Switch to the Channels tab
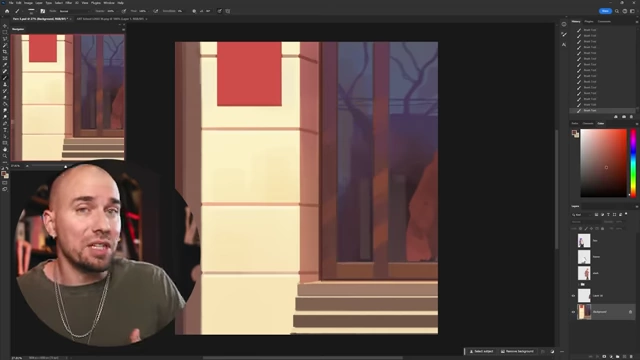This screenshot has height=360, width=640. point(588,123)
